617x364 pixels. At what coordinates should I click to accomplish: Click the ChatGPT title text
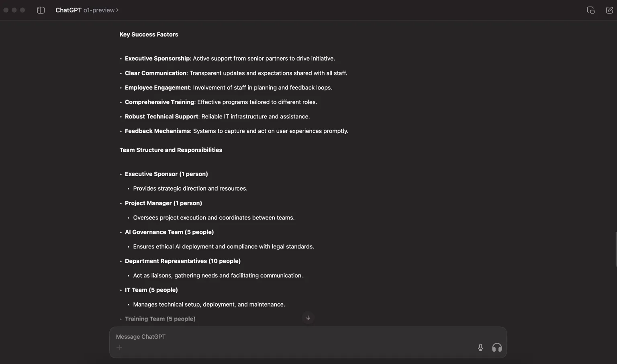click(x=68, y=10)
